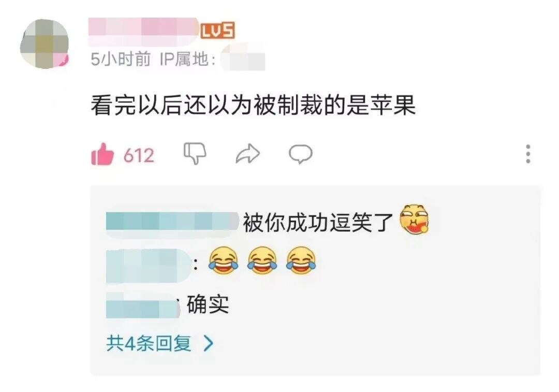Like the comment with 612 thumbs up
559x392 pixels.
coord(102,154)
